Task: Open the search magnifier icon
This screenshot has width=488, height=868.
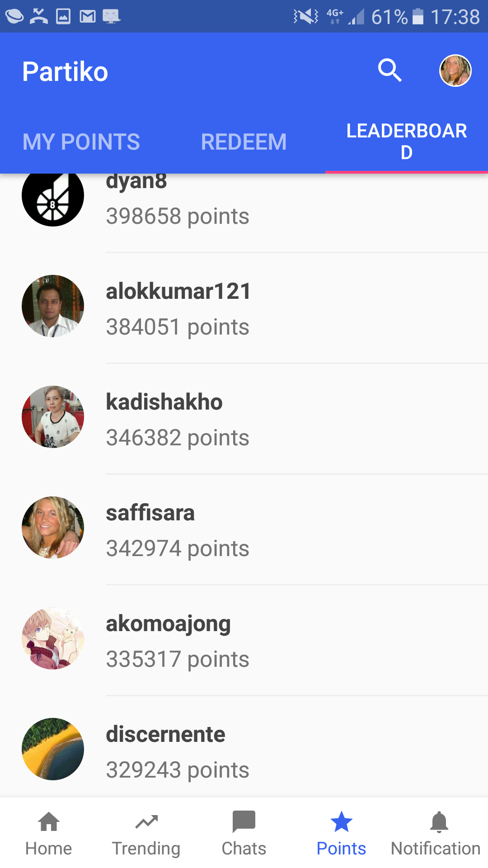Action: coord(390,71)
